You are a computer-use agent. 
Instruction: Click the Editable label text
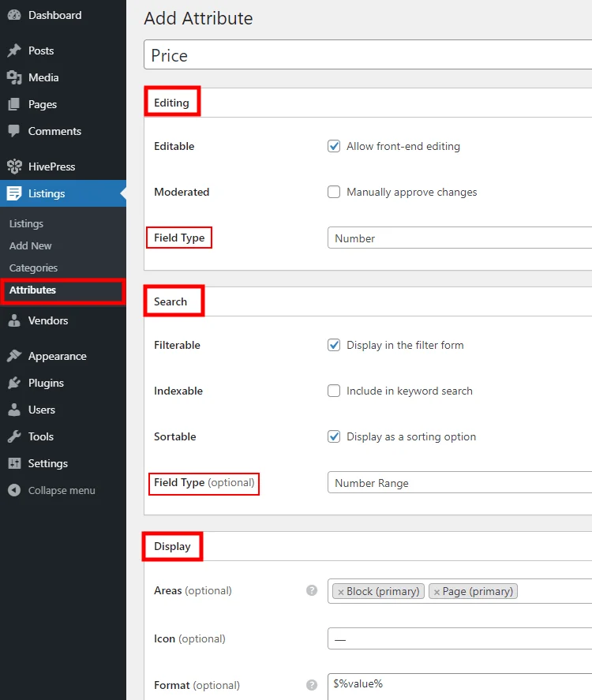point(174,146)
